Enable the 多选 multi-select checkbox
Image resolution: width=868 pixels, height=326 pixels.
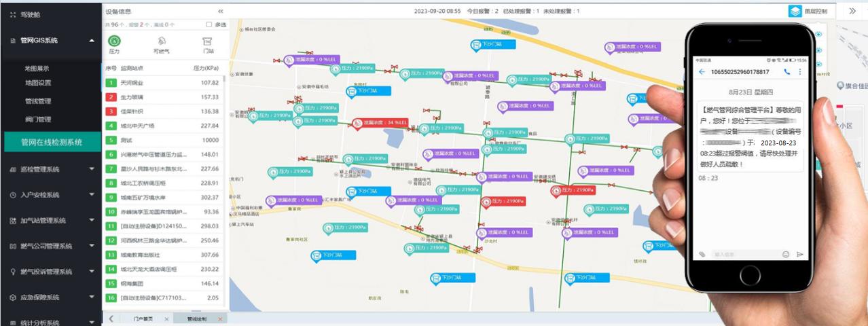(209, 24)
